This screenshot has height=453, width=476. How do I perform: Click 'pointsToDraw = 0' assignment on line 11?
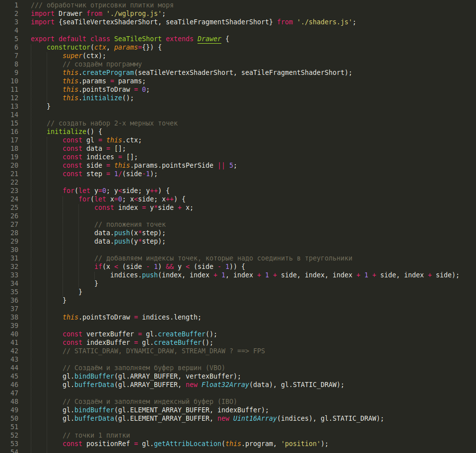[x=114, y=89]
